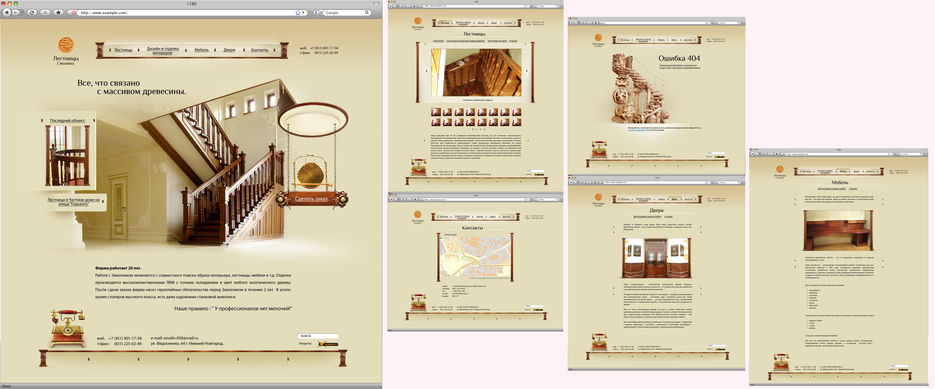935x389 pixels.
Task: Click the Reload icon in the large browser toolbar
Action: tap(31, 12)
